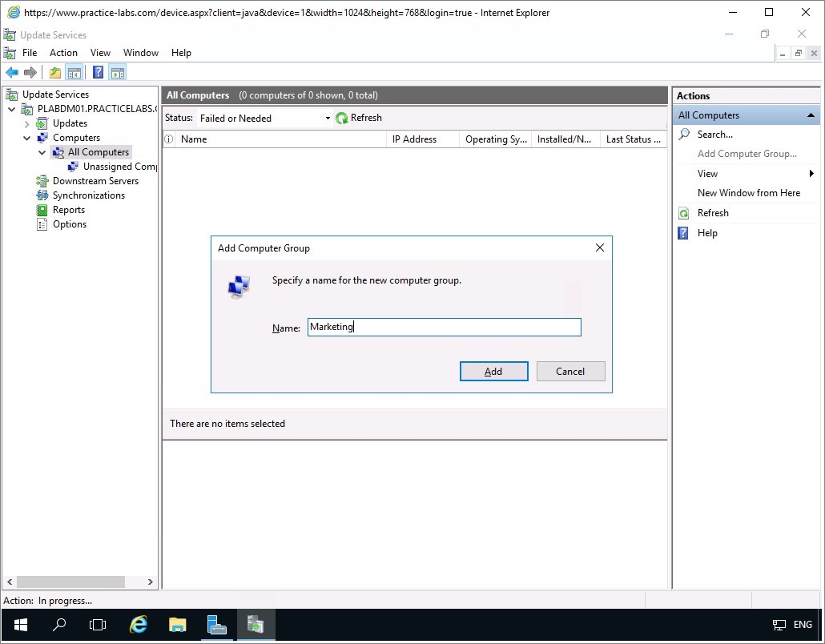Collapse the All Computers actions section

[x=811, y=115]
